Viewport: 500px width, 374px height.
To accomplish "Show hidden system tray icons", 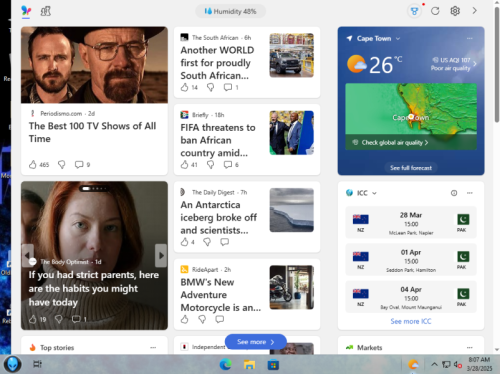I will click(x=434, y=364).
